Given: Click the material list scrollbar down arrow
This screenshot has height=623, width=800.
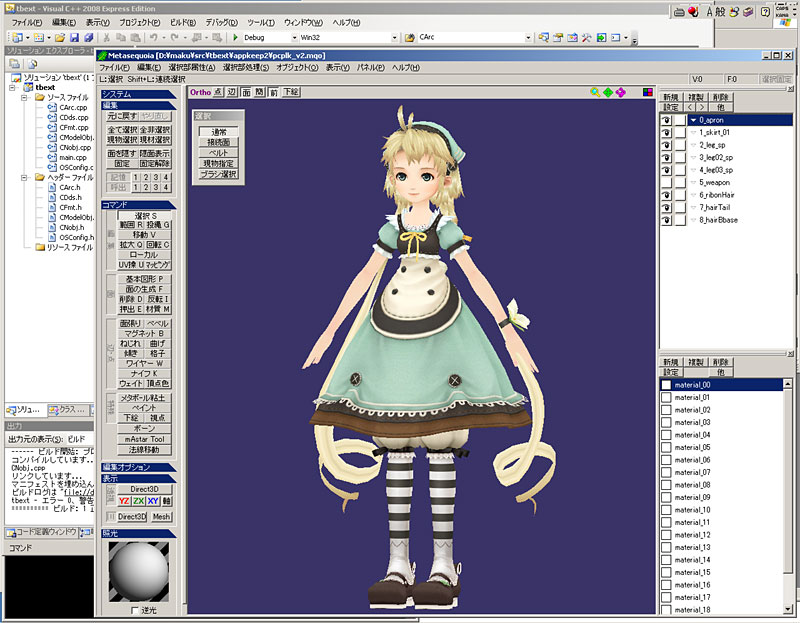Looking at the screenshot, I should 788,609.
